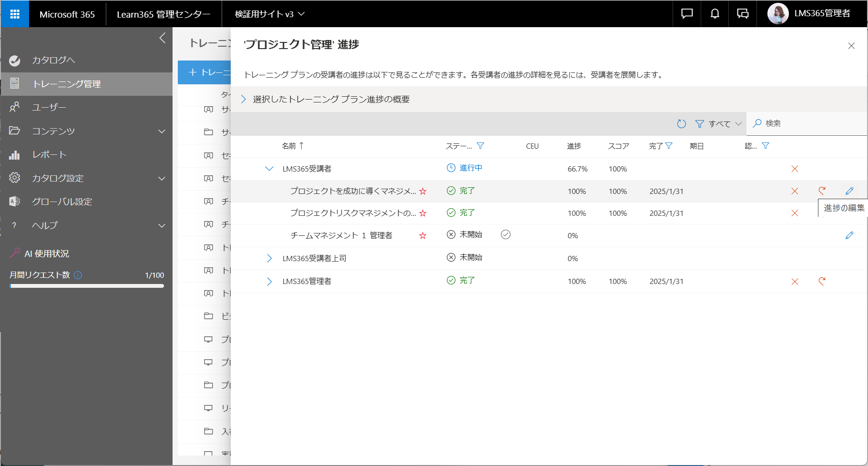
Task: Open AI 使用状況 in sidebar
Action: click(x=47, y=253)
